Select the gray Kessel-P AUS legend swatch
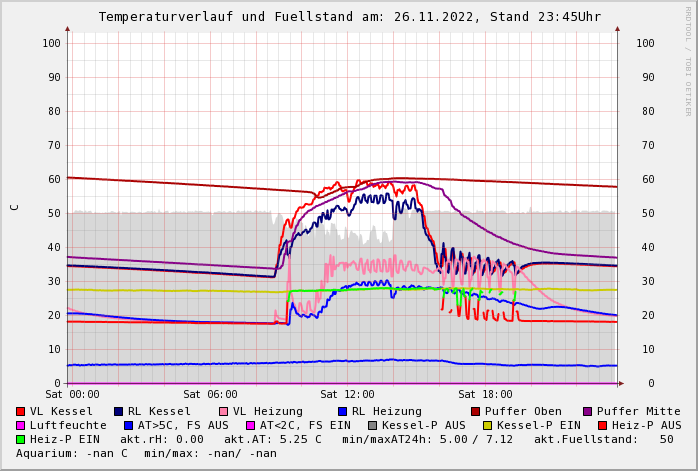 tap(373, 426)
